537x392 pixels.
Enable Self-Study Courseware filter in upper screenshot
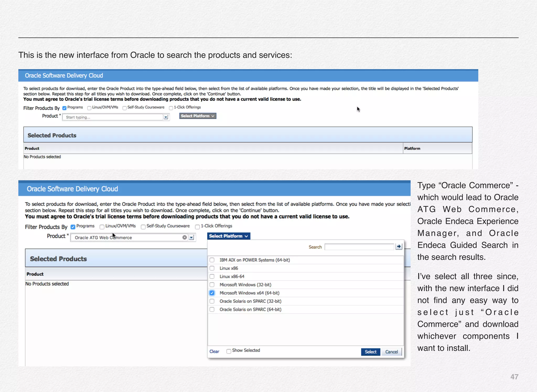pos(125,108)
